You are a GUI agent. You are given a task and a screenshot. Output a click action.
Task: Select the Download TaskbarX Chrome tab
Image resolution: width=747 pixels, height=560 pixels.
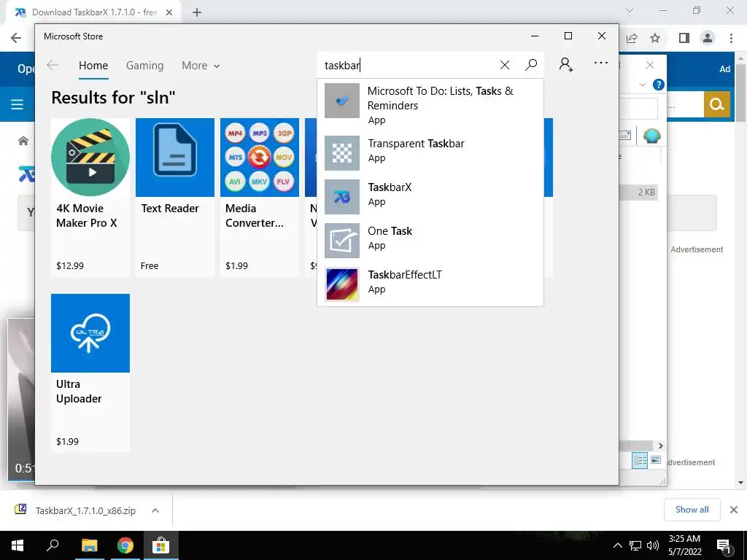tap(93, 12)
